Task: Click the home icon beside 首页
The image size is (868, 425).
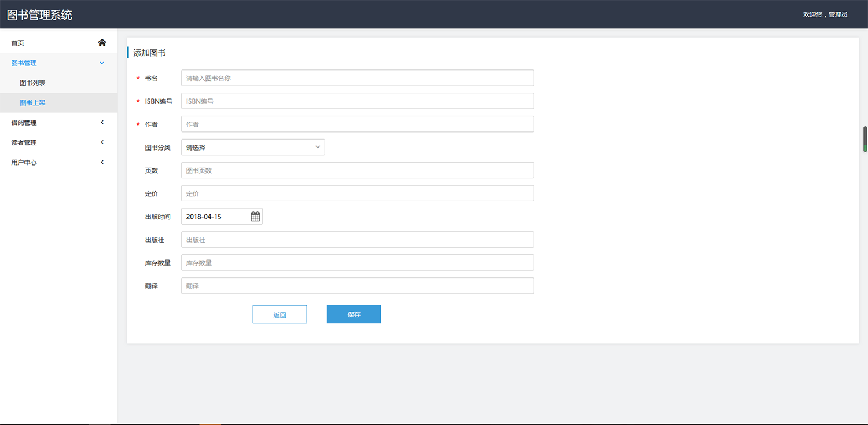Action: point(102,42)
